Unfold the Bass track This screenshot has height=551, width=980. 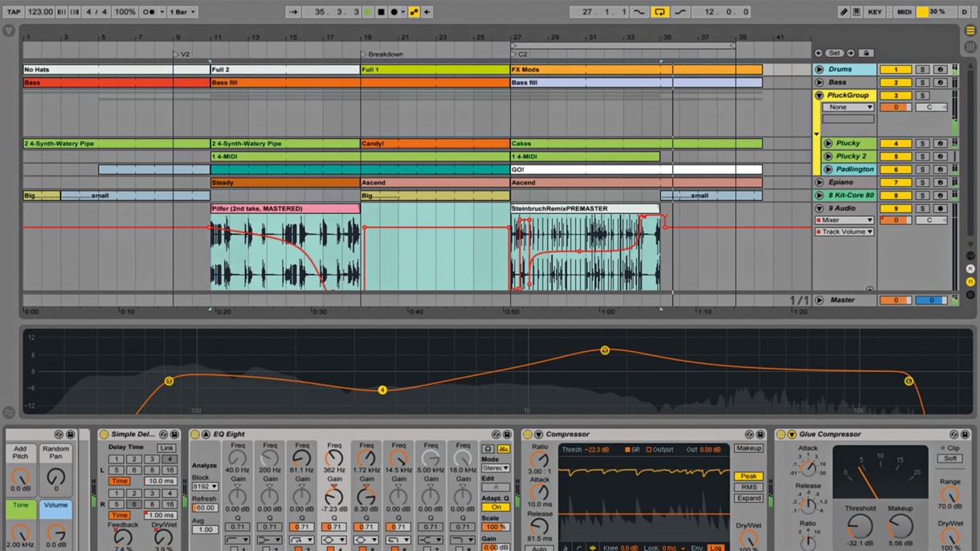click(819, 83)
